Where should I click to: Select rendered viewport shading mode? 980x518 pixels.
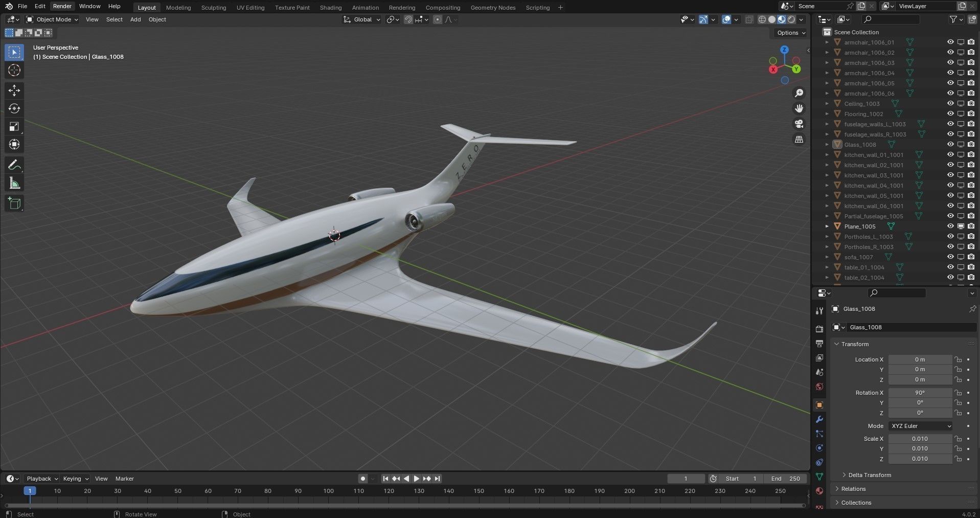point(791,19)
